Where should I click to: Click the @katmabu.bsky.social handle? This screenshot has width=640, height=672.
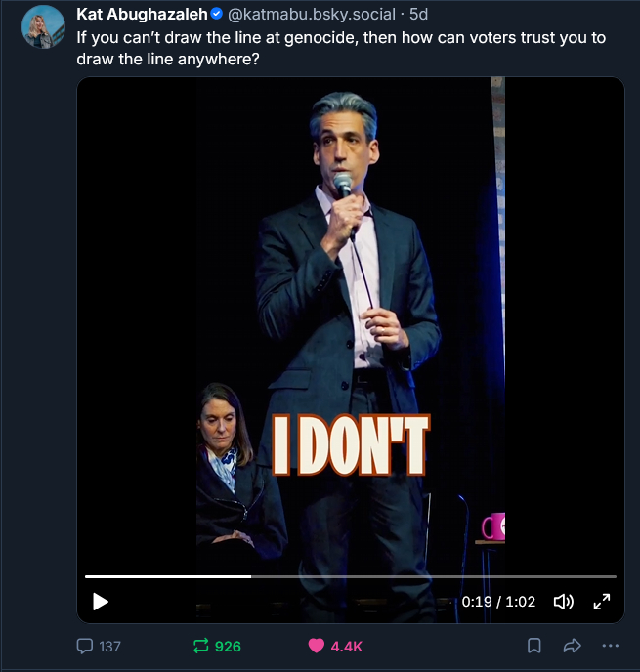313,15
